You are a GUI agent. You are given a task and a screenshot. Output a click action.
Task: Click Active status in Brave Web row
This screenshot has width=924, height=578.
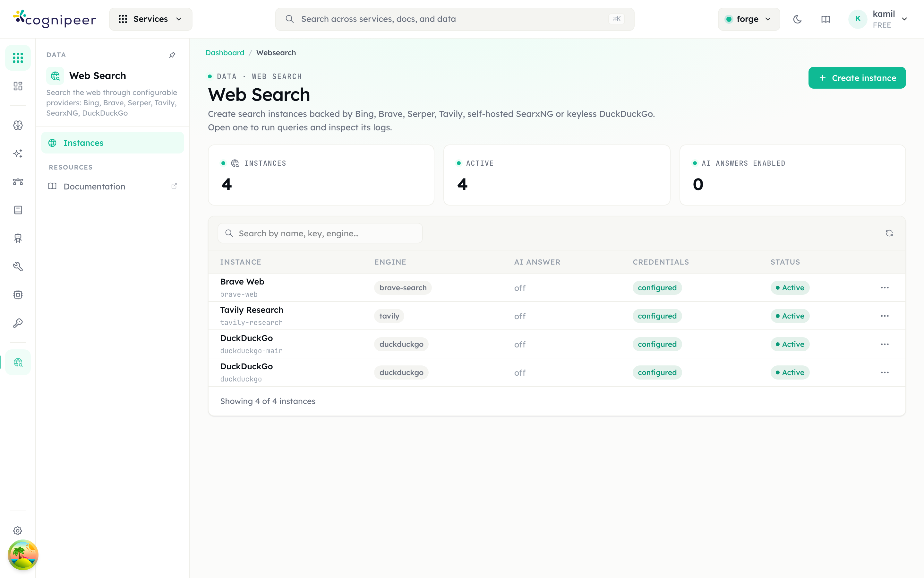point(790,288)
